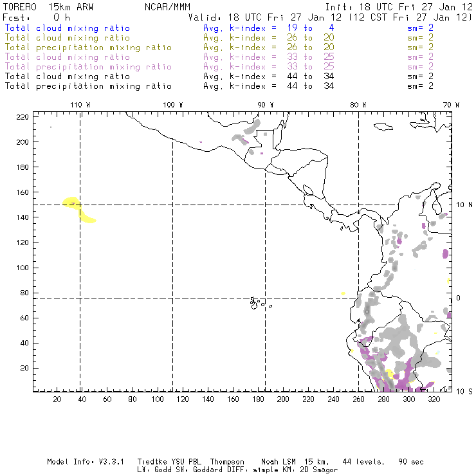
Task: Click the '260' tick label on horizontal axis
Action: (x=358, y=399)
